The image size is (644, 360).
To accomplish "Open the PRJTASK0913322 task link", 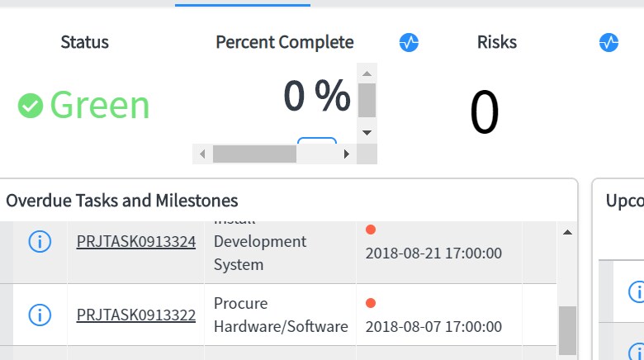I will pos(136,315).
